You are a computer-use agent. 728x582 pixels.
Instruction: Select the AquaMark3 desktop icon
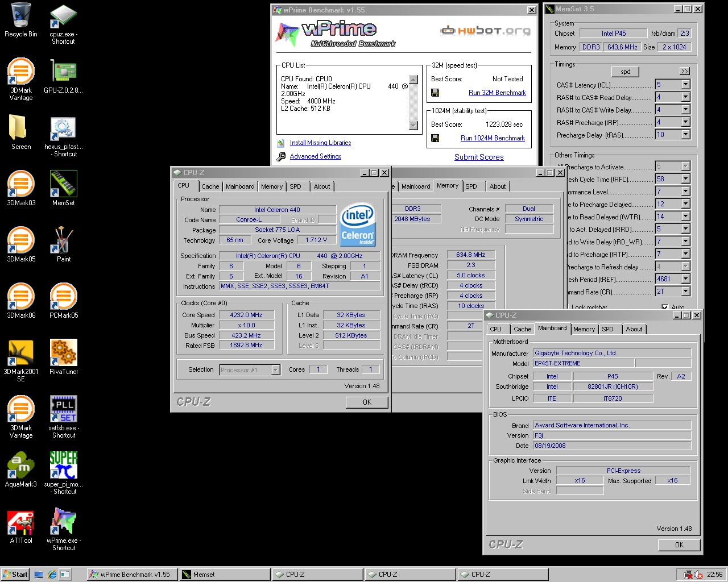click(x=21, y=465)
